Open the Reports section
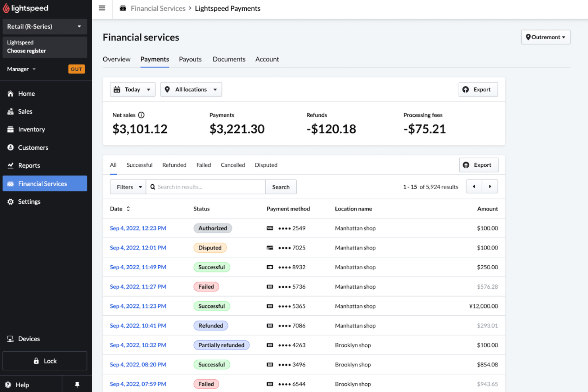588x392 pixels. 29,165
